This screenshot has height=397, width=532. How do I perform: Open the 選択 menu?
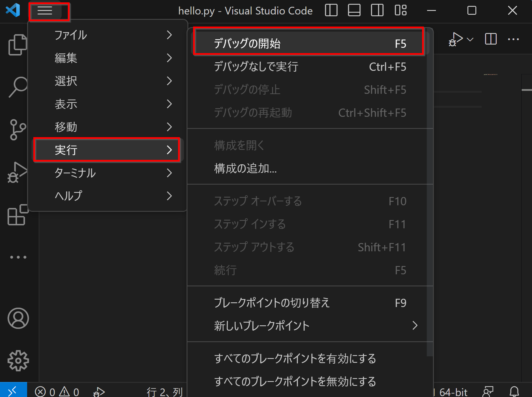pos(108,81)
